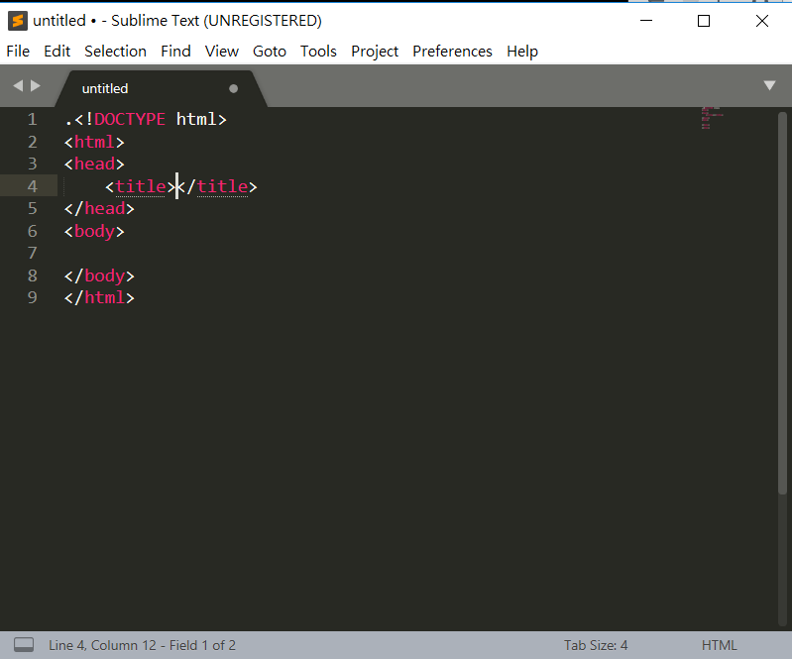Close the untitled tab via unsaved dot
Screen dimensions: 792x659
pos(233,89)
